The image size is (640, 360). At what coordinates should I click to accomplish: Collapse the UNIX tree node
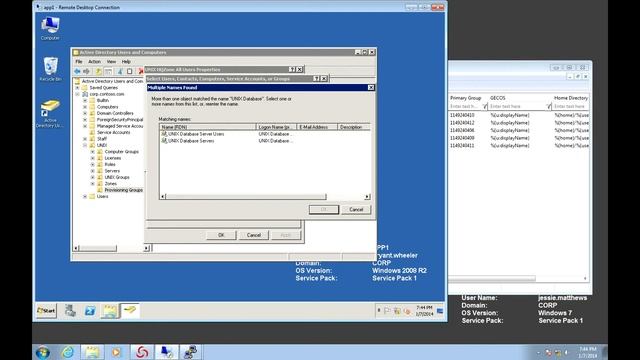[x=85, y=145]
